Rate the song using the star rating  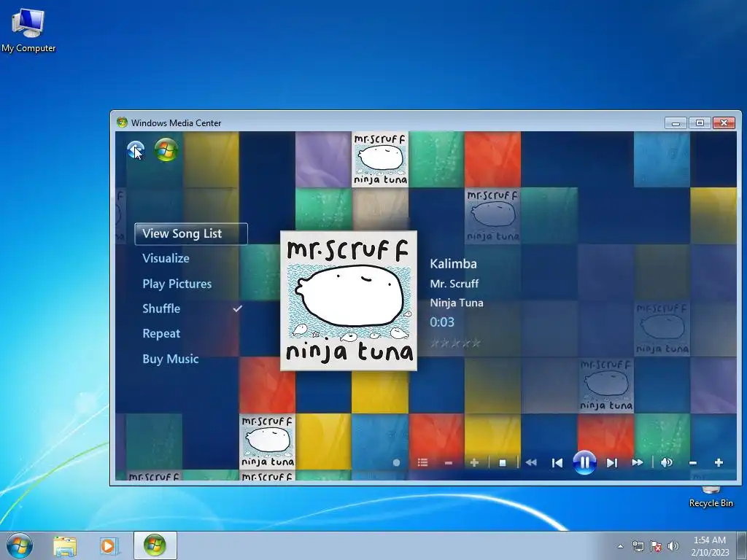(455, 343)
